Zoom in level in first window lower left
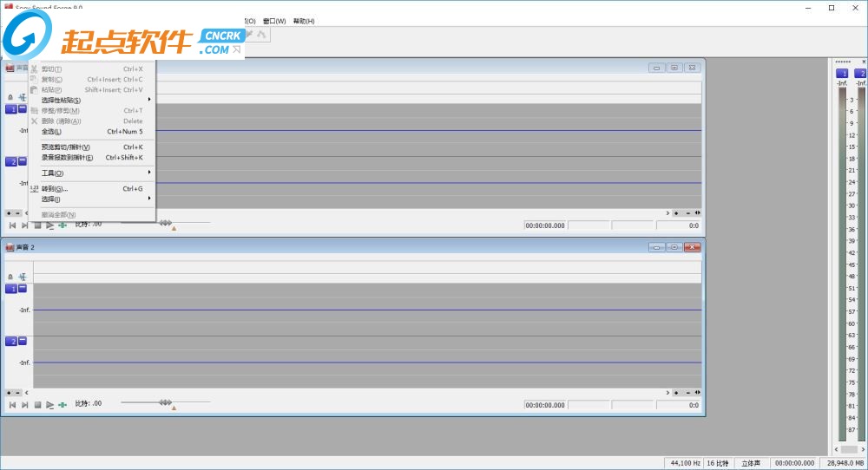This screenshot has height=470, width=868. [9, 212]
